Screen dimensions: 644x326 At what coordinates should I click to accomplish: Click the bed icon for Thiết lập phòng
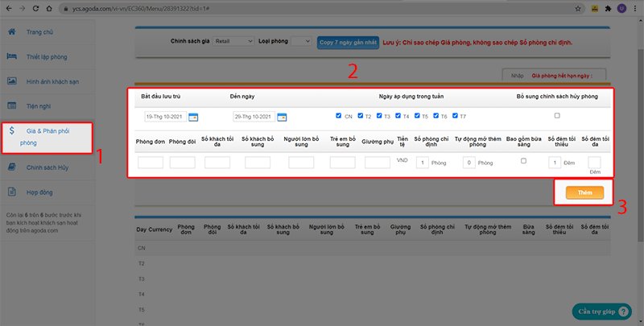[x=12, y=56]
